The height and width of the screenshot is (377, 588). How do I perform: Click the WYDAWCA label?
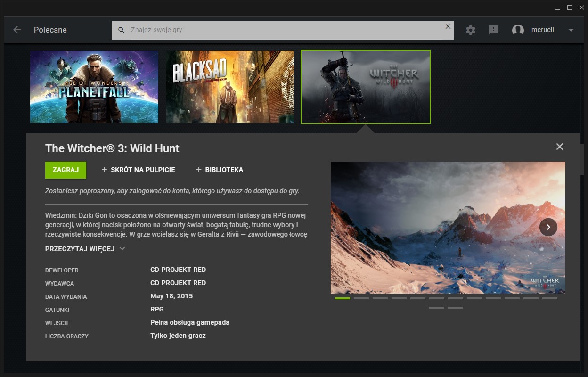click(x=59, y=284)
